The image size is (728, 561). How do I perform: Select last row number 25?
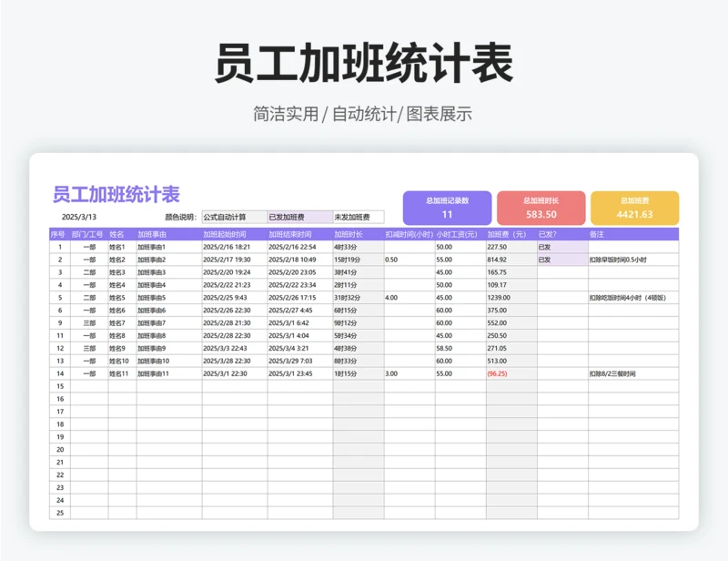pos(60,513)
